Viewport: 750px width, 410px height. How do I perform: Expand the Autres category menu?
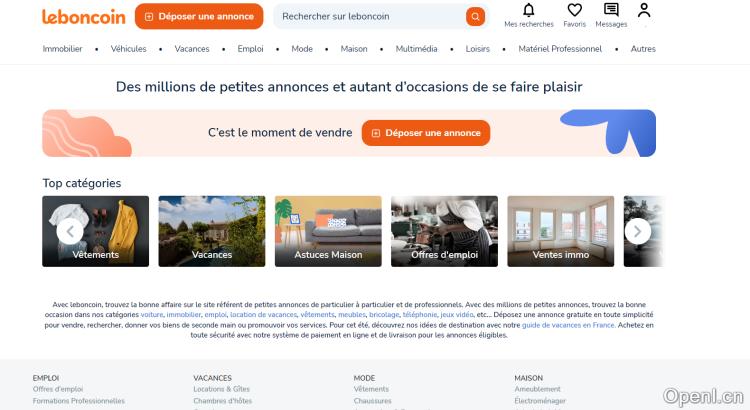point(643,49)
